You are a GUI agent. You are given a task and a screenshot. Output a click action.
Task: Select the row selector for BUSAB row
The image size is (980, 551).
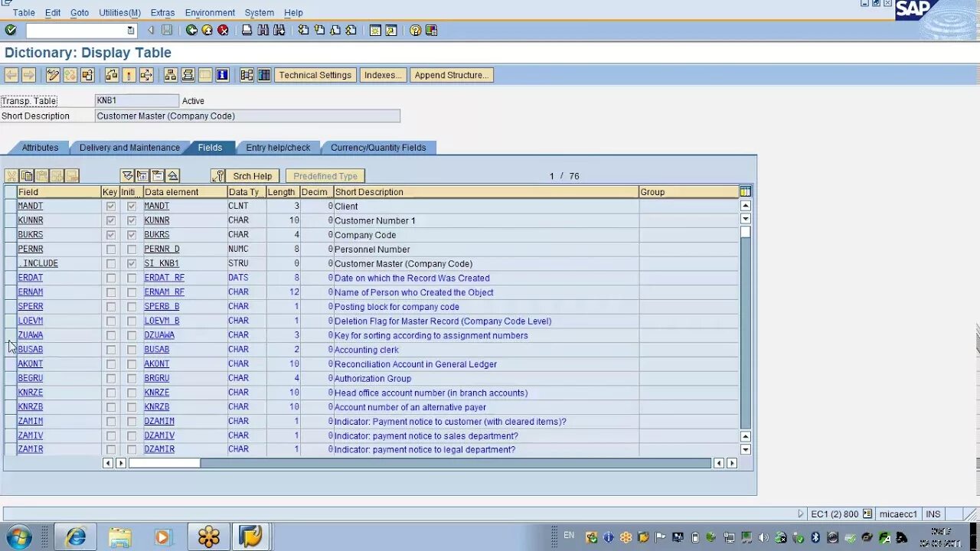10,350
